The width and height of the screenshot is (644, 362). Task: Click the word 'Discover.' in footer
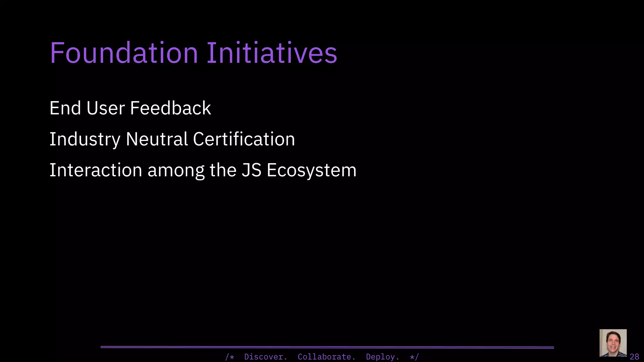point(266,357)
